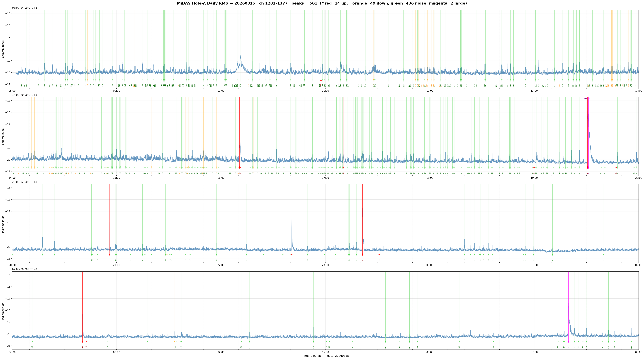Select the "06:00" time tick label
The image size is (644, 359).
[430, 352]
